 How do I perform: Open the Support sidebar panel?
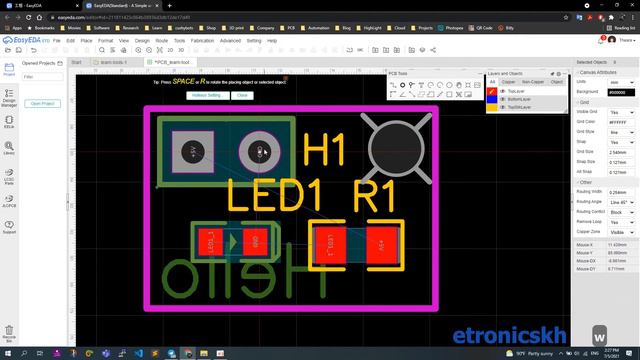(9, 227)
